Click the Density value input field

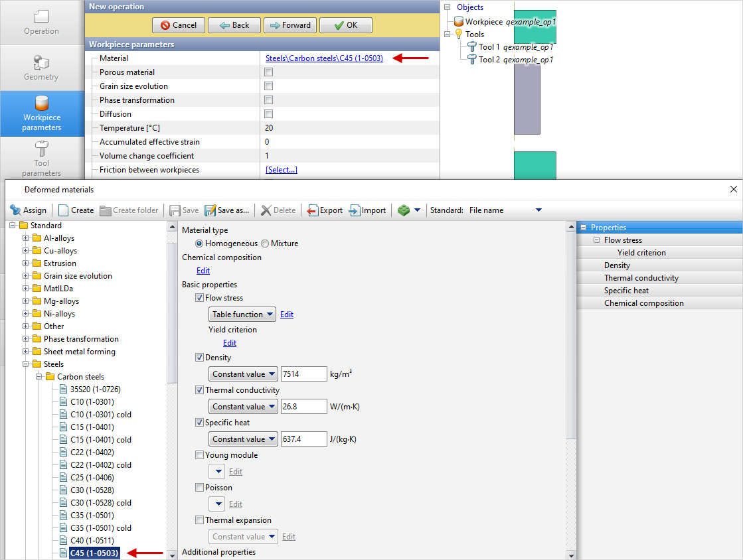tap(303, 374)
